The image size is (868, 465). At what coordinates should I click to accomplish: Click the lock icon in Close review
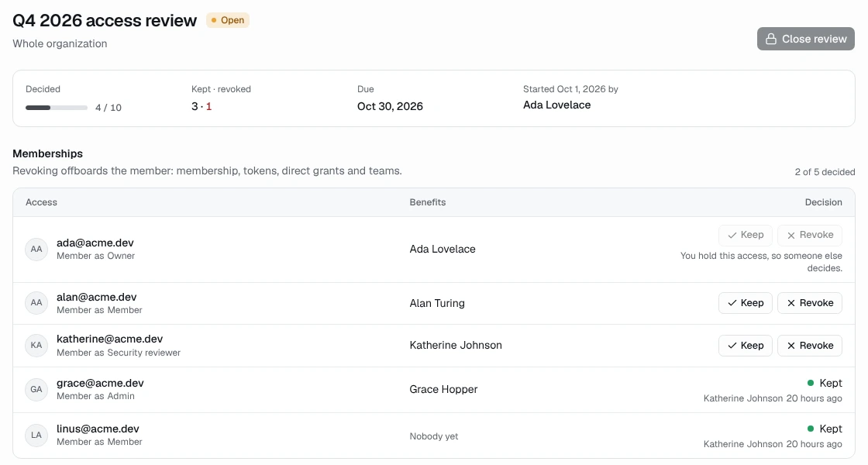click(770, 39)
